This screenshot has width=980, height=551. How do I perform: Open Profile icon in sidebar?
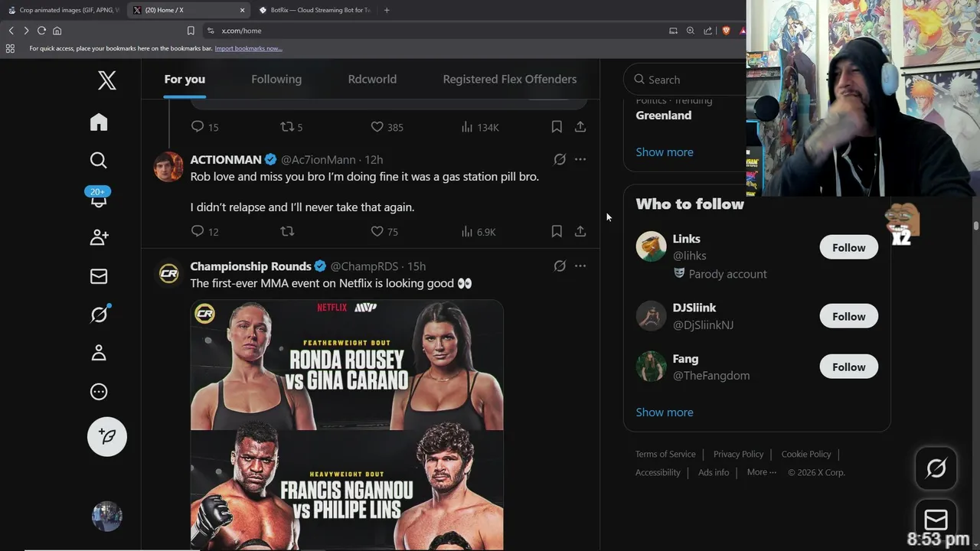pos(99,353)
